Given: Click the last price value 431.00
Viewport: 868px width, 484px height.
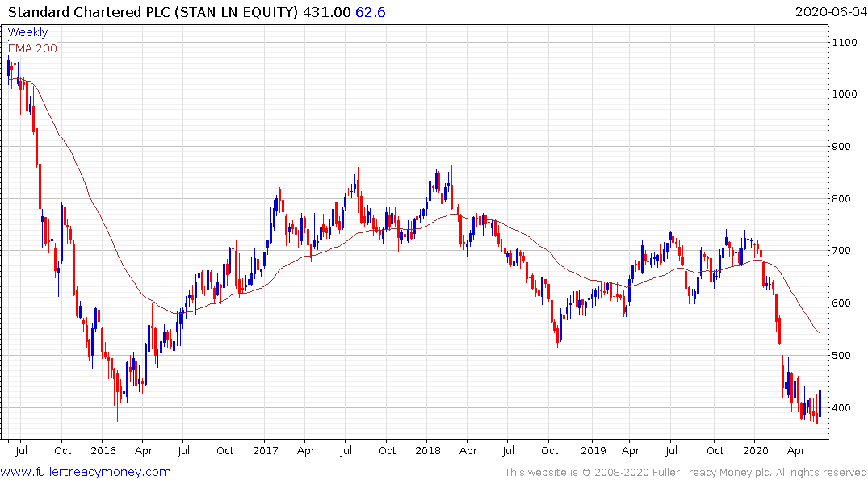Looking at the screenshot, I should pyautogui.click(x=326, y=12).
